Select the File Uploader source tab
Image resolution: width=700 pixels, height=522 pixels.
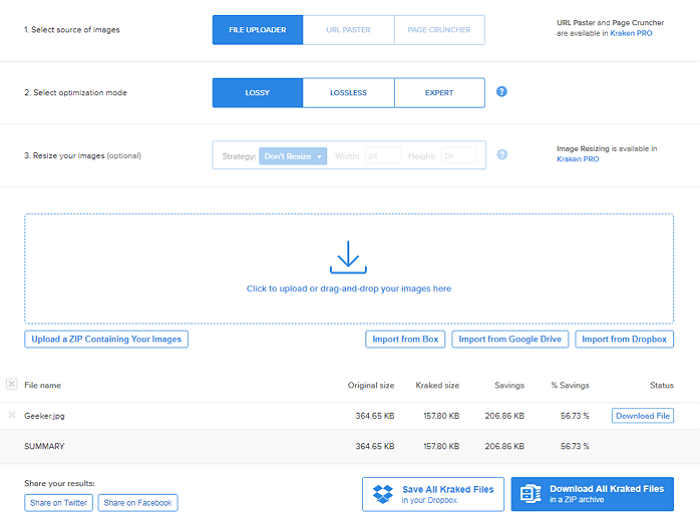pos(257,30)
